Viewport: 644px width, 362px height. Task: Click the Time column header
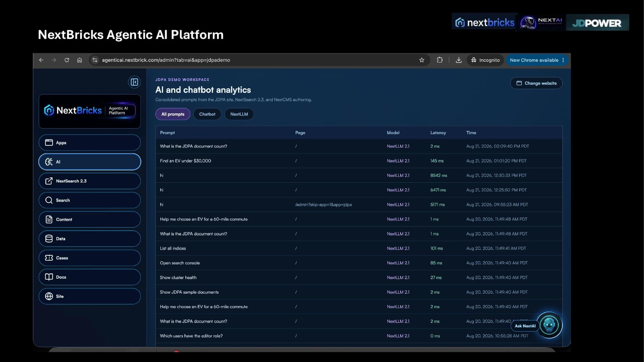pos(471,133)
